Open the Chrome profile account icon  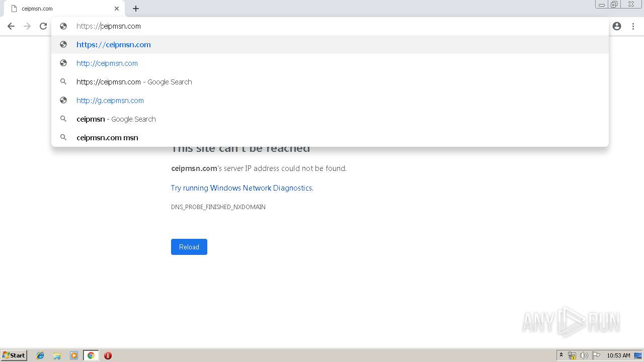tap(617, 26)
